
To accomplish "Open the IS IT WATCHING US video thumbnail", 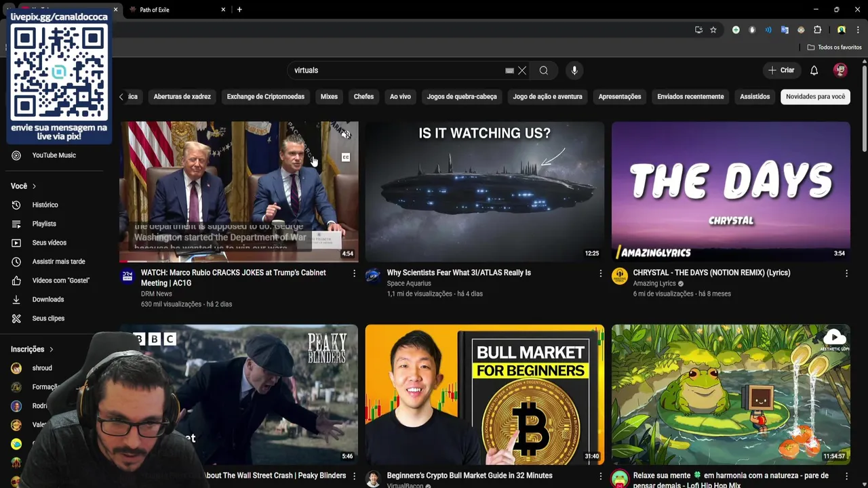I will click(484, 192).
